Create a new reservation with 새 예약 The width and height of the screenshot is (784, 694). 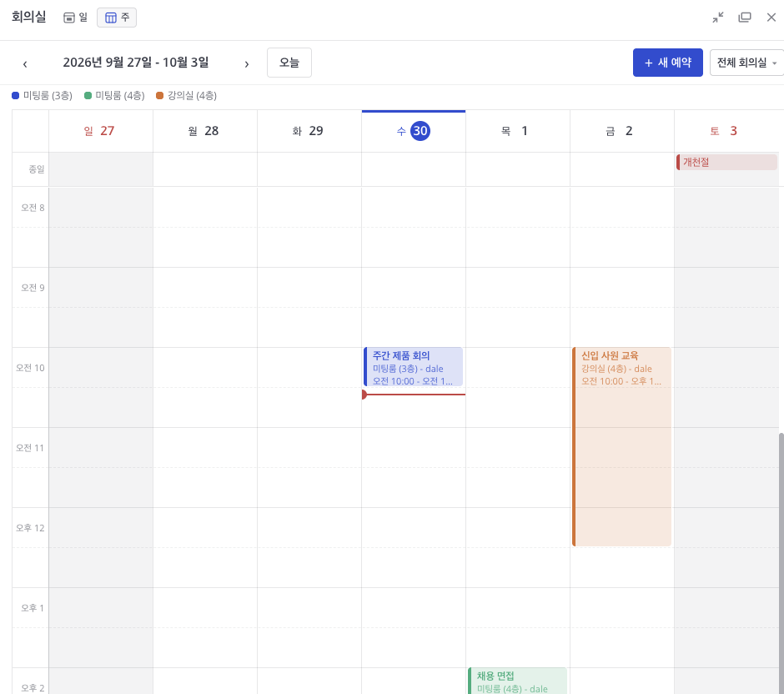coord(668,63)
